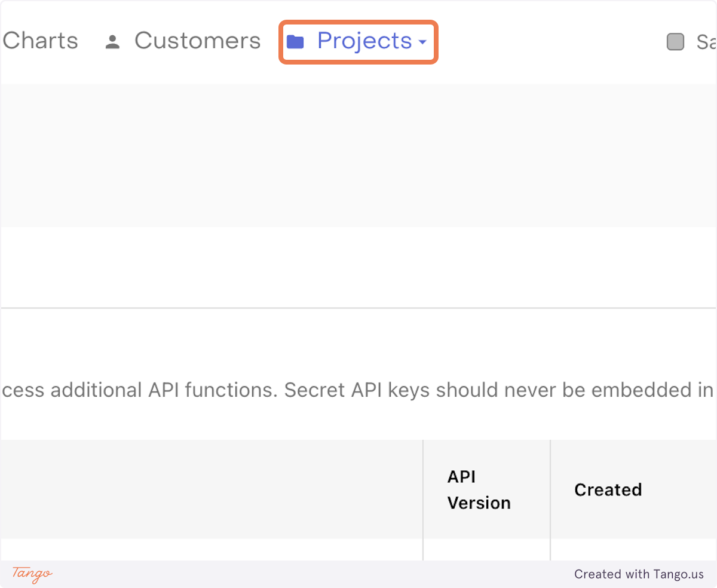Click the empty cell below API Version
This screenshot has width=717, height=588.
pyautogui.click(x=486, y=550)
